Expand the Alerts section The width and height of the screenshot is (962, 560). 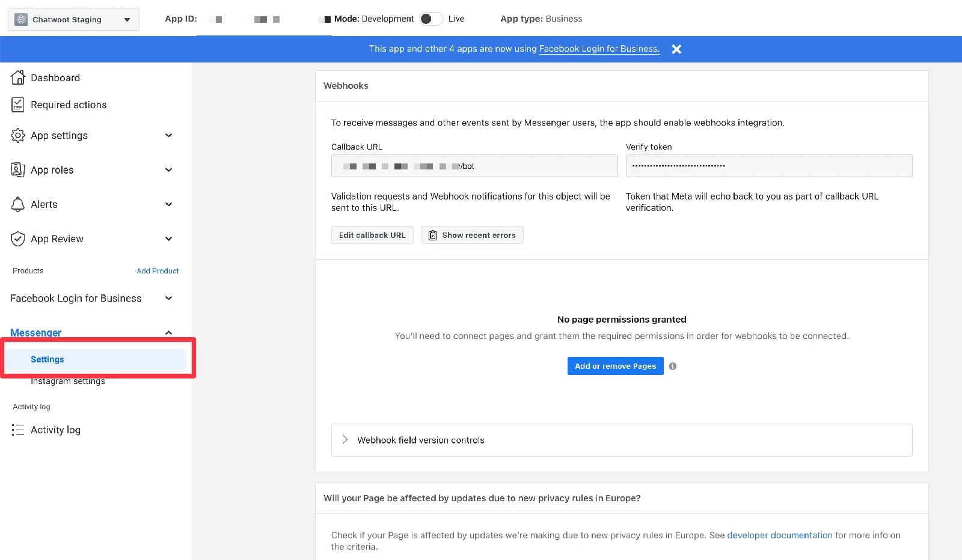pyautogui.click(x=169, y=204)
